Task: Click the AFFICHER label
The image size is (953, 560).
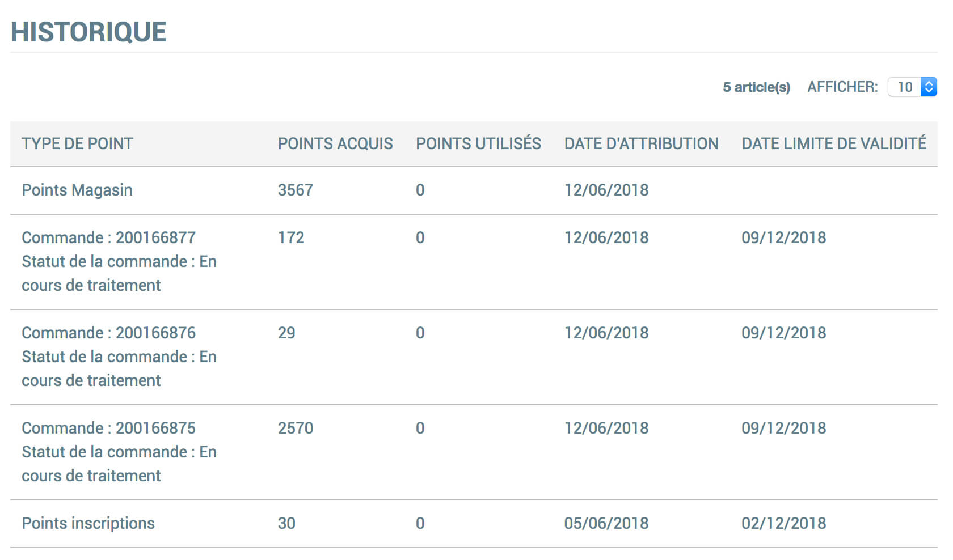Action: (842, 87)
